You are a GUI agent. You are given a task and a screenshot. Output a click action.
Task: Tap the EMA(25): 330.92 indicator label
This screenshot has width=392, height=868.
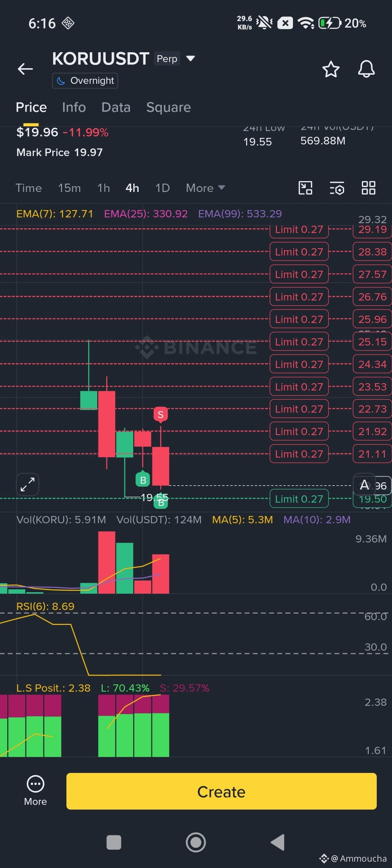coord(146,214)
